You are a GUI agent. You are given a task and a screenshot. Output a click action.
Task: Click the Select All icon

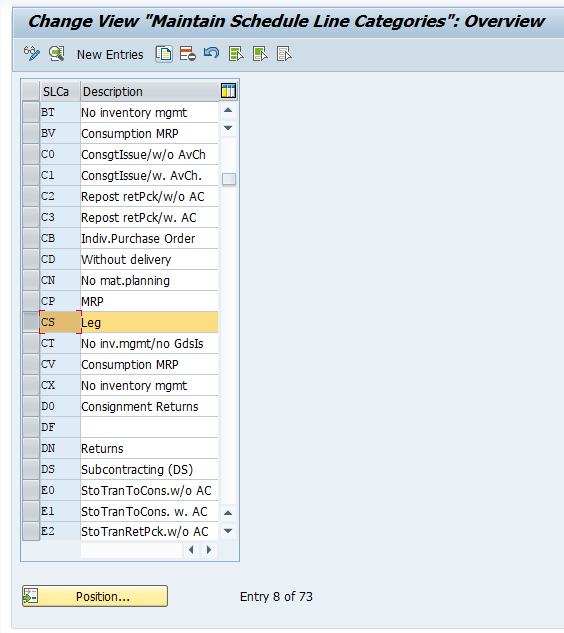coord(236,54)
